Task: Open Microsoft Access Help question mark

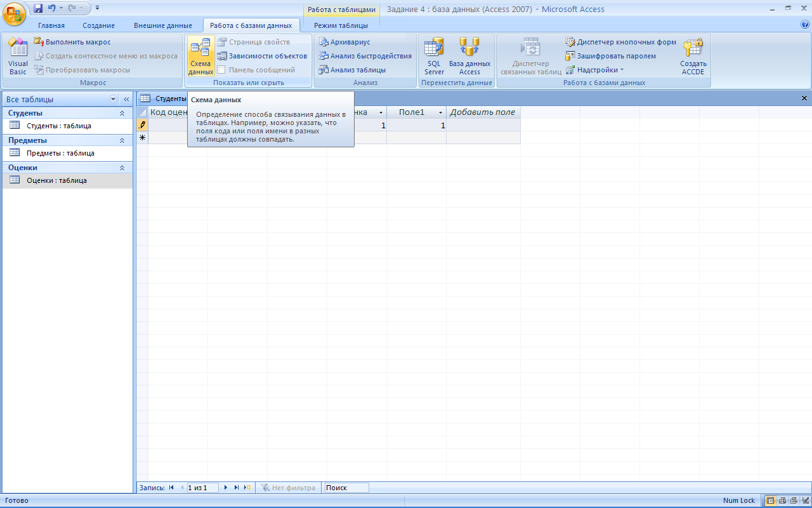Action: (805, 25)
